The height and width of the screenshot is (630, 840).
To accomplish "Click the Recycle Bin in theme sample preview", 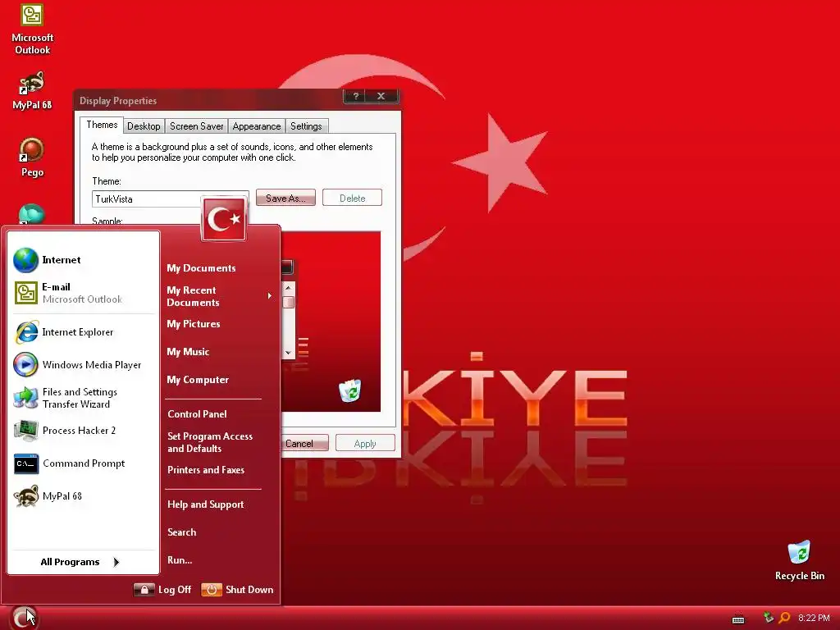I will [350, 390].
